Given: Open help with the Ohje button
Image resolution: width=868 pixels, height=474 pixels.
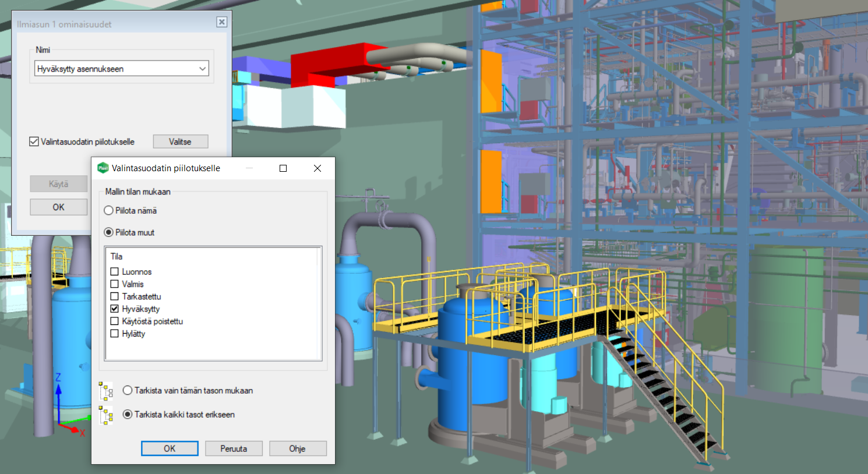Looking at the screenshot, I should (x=297, y=448).
